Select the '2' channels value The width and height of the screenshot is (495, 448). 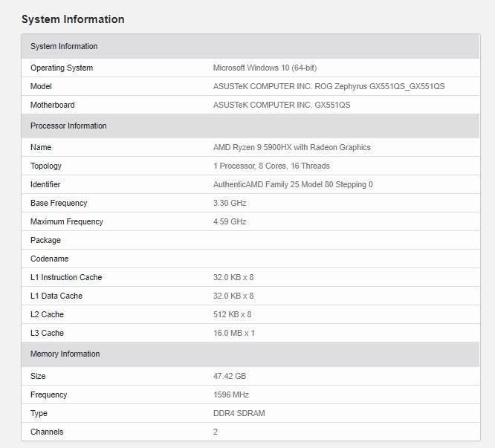(216, 432)
